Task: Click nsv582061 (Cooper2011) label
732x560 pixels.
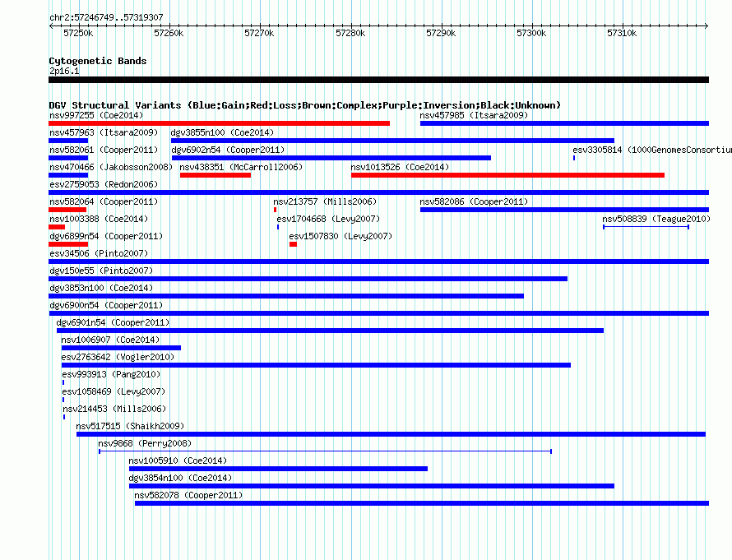Action: pyautogui.click(x=104, y=150)
